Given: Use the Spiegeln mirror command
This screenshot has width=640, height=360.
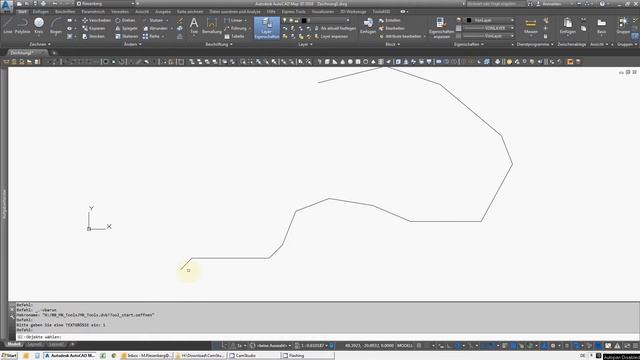Looking at the screenshot, I should click(126, 28).
